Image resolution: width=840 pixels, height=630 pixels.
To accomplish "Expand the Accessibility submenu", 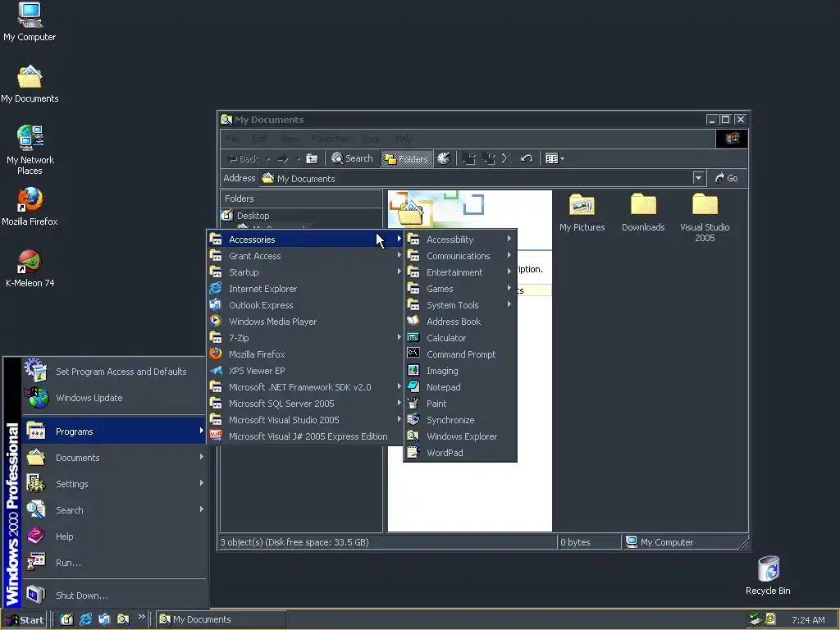I will click(x=460, y=240).
